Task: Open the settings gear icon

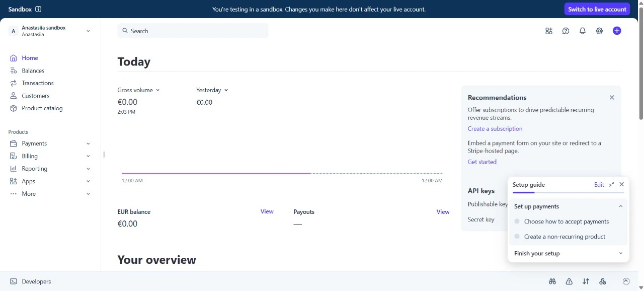Action: tap(599, 31)
